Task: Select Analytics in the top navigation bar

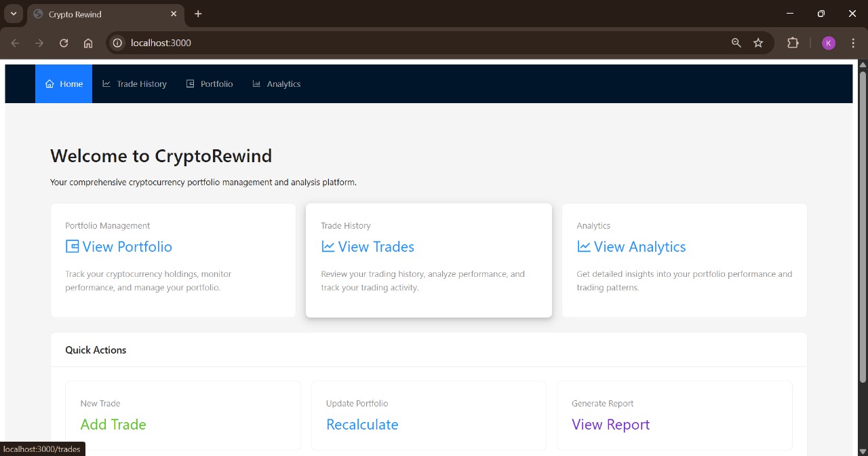Action: point(277,84)
